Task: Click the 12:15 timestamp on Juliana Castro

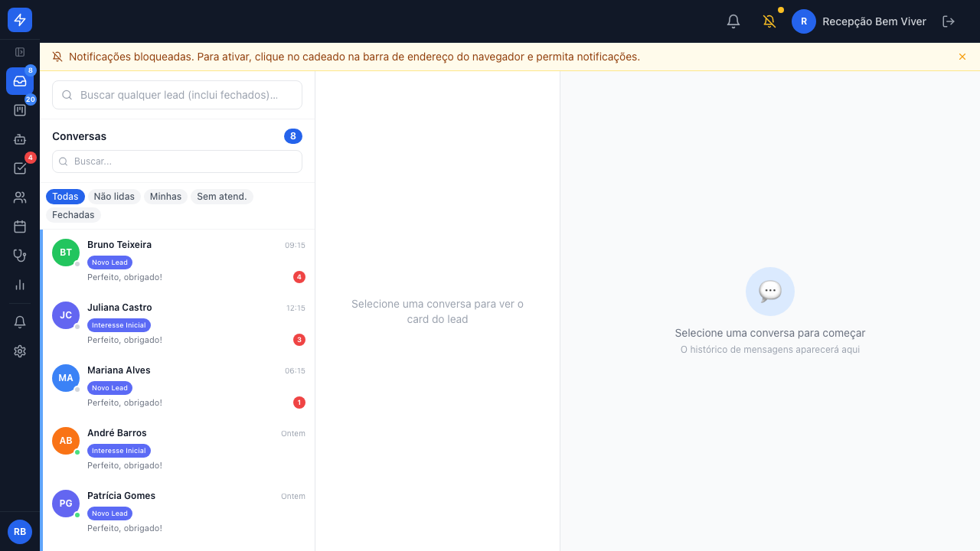Action: (296, 308)
